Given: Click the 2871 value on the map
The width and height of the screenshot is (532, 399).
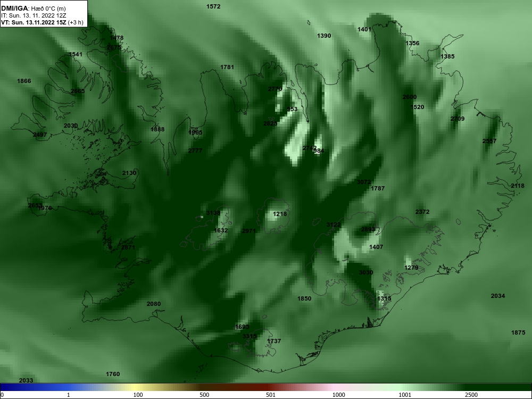Looking at the screenshot, I should pyautogui.click(x=128, y=247).
